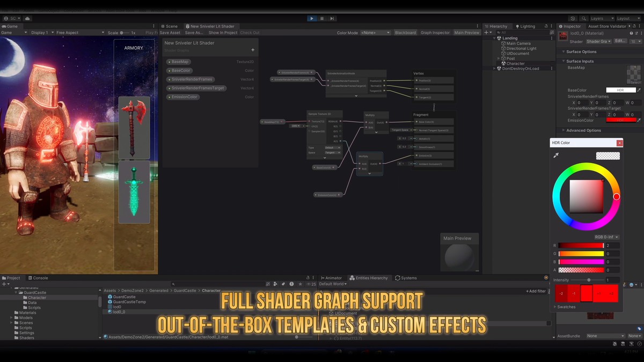Select the red axe armory item

click(x=134, y=128)
